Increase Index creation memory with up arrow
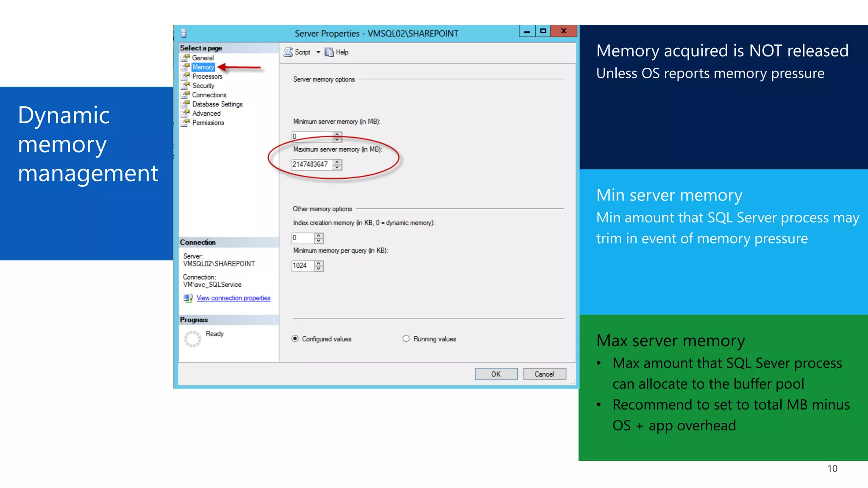This screenshot has width=868, height=488. (x=319, y=236)
